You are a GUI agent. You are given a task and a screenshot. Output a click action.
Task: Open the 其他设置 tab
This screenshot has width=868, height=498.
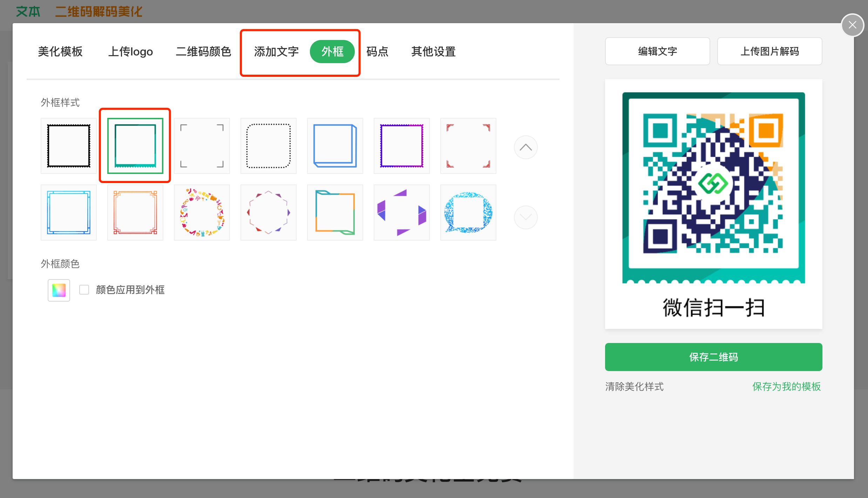click(x=433, y=52)
